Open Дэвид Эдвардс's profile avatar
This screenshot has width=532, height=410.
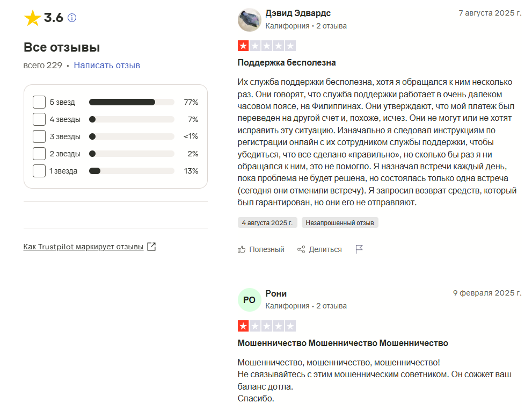tap(249, 20)
